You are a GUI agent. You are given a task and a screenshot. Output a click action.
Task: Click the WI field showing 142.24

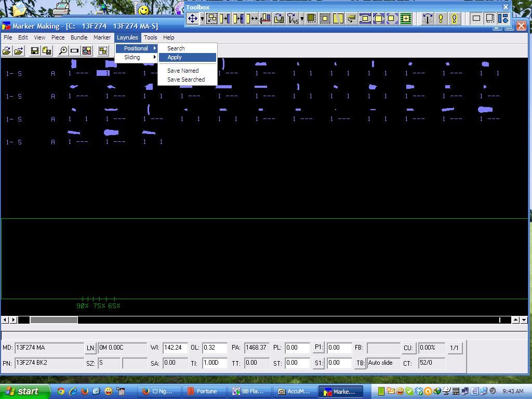(x=175, y=348)
